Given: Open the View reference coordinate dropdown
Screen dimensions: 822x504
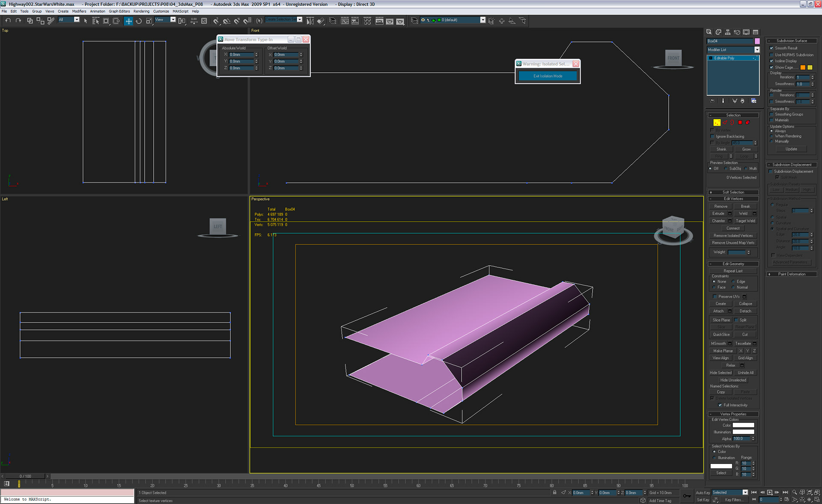Looking at the screenshot, I should coord(173,20).
